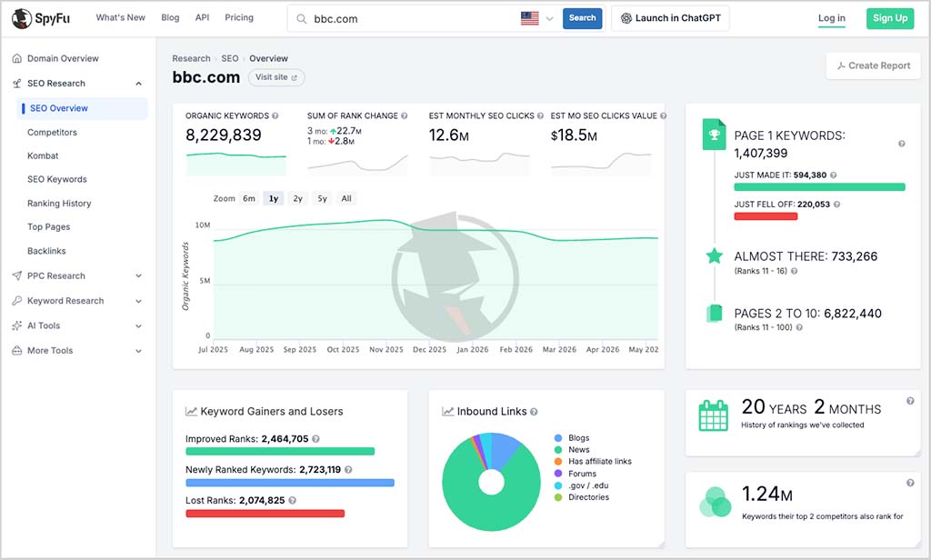Viewport: 931px width, 560px height.
Task: Click the Create Report button
Action: tap(874, 66)
